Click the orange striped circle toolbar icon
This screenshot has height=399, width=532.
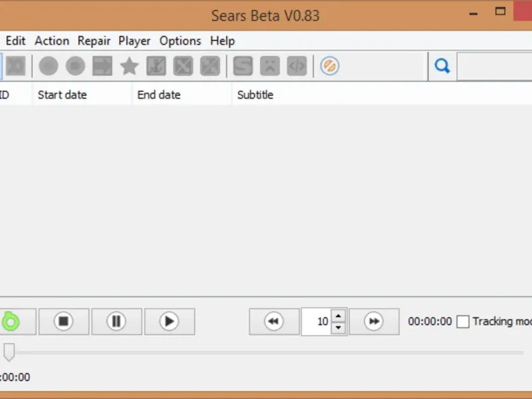329,66
